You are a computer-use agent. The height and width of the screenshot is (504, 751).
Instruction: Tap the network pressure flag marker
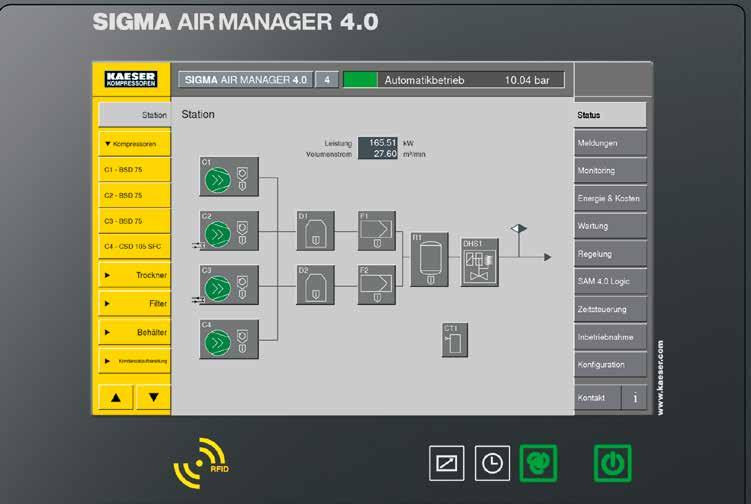click(x=519, y=229)
